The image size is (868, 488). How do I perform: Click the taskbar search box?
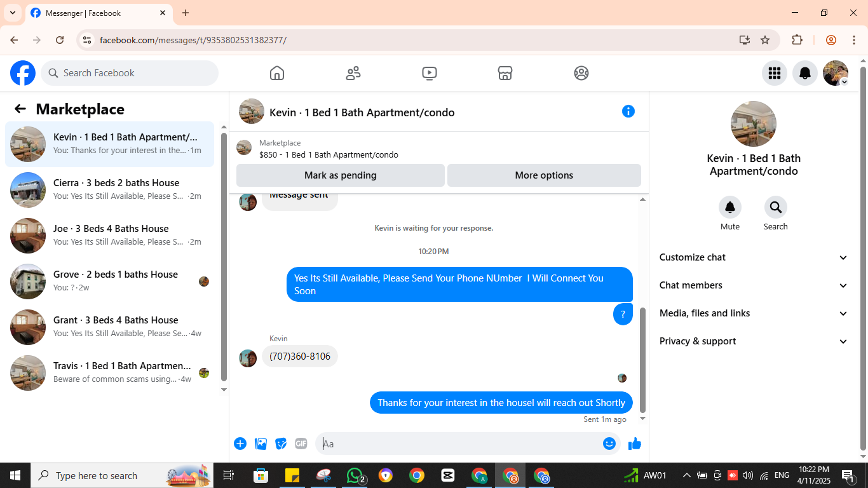(122, 475)
